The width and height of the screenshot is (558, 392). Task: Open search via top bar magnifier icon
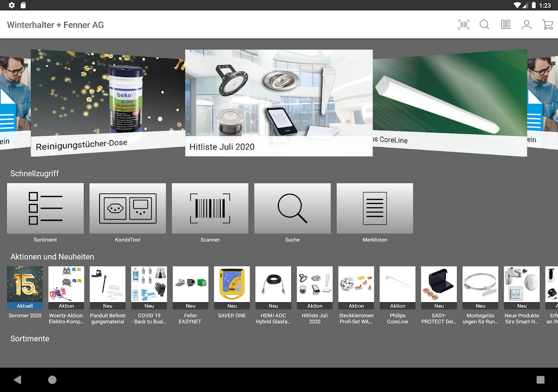484,24
